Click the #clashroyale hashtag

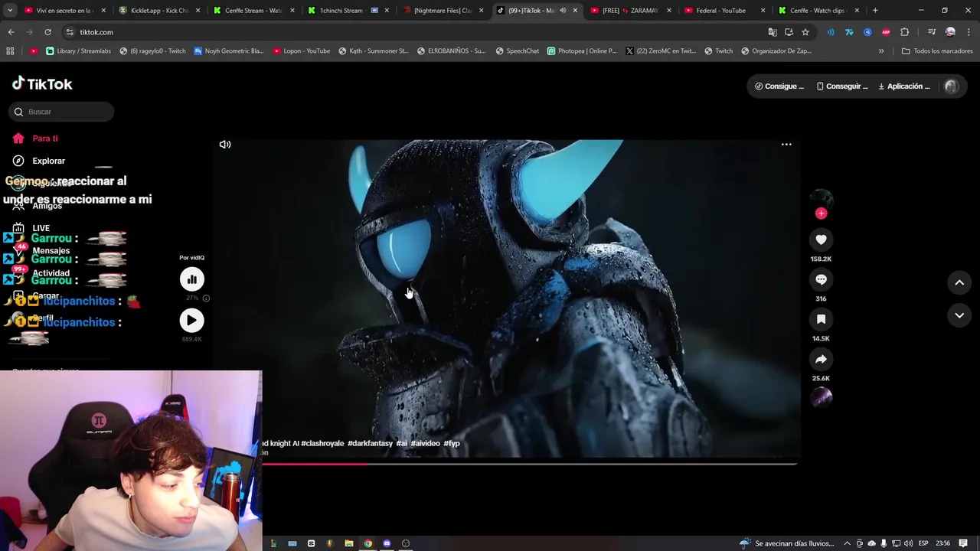tap(322, 443)
